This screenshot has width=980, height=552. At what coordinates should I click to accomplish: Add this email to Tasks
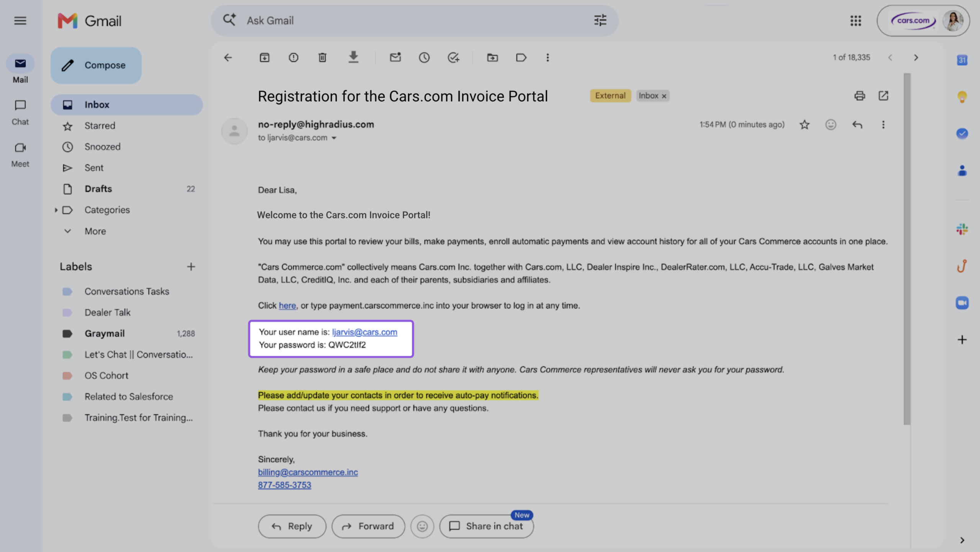[453, 57]
